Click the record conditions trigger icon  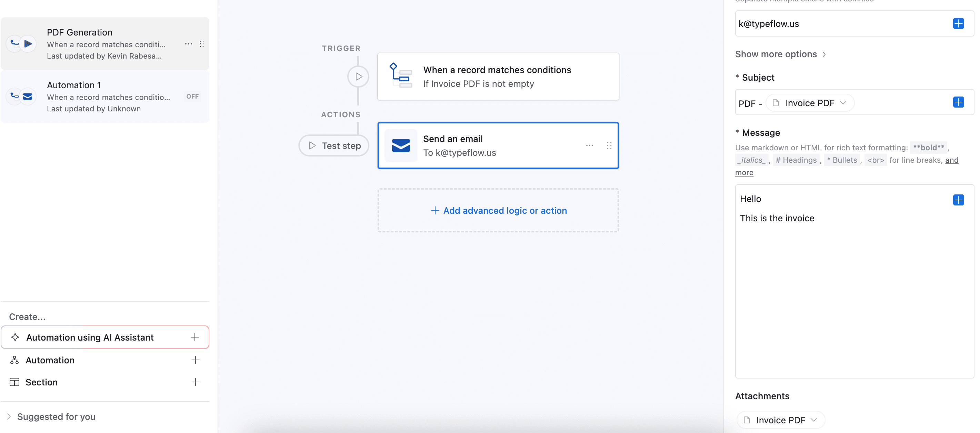[x=400, y=76]
